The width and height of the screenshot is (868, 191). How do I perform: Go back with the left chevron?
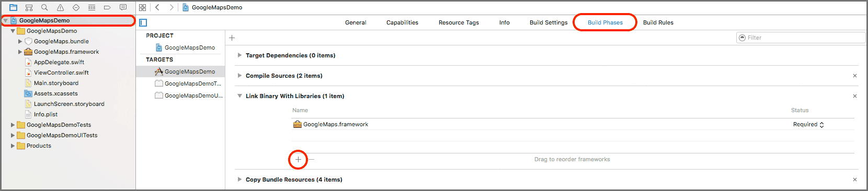pos(157,7)
